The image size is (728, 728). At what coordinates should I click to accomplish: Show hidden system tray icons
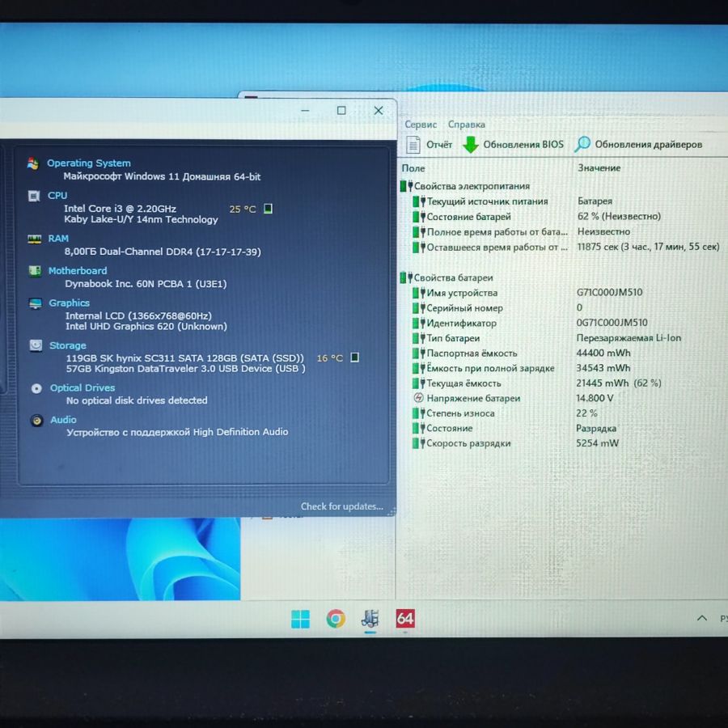coord(702,618)
